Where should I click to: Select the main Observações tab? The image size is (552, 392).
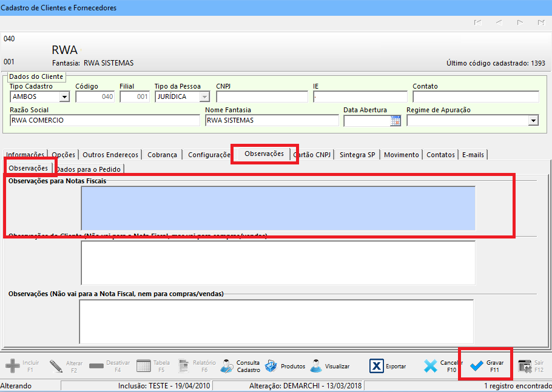tap(264, 154)
